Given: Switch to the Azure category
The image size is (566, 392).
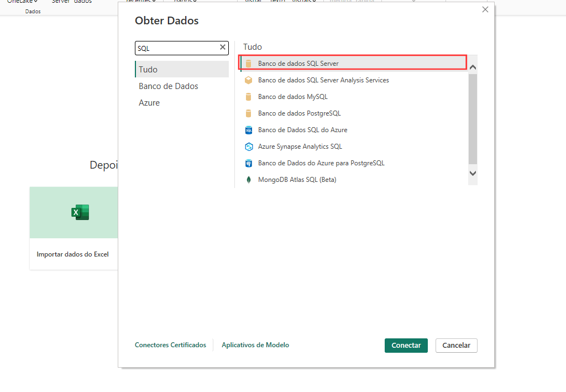Looking at the screenshot, I should pyautogui.click(x=149, y=103).
